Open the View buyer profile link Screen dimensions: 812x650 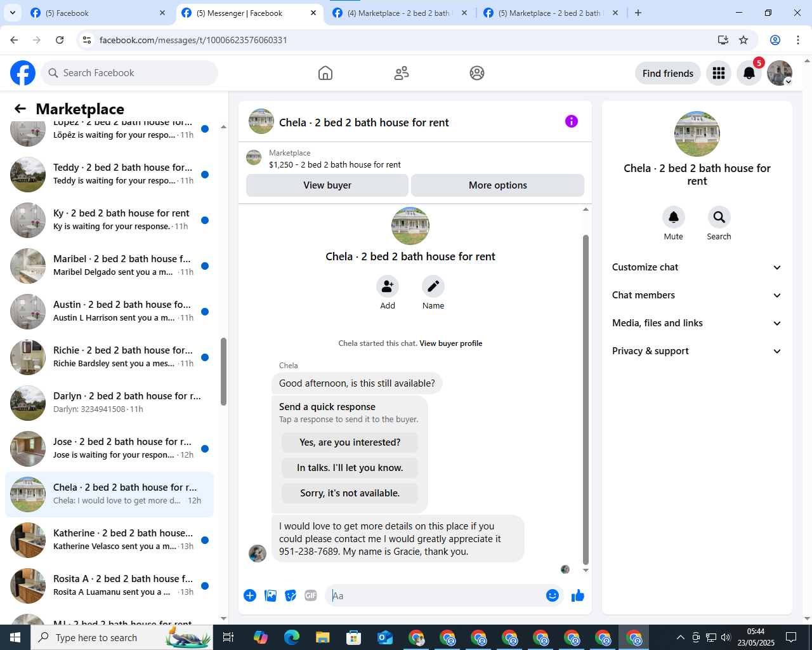pyautogui.click(x=451, y=343)
